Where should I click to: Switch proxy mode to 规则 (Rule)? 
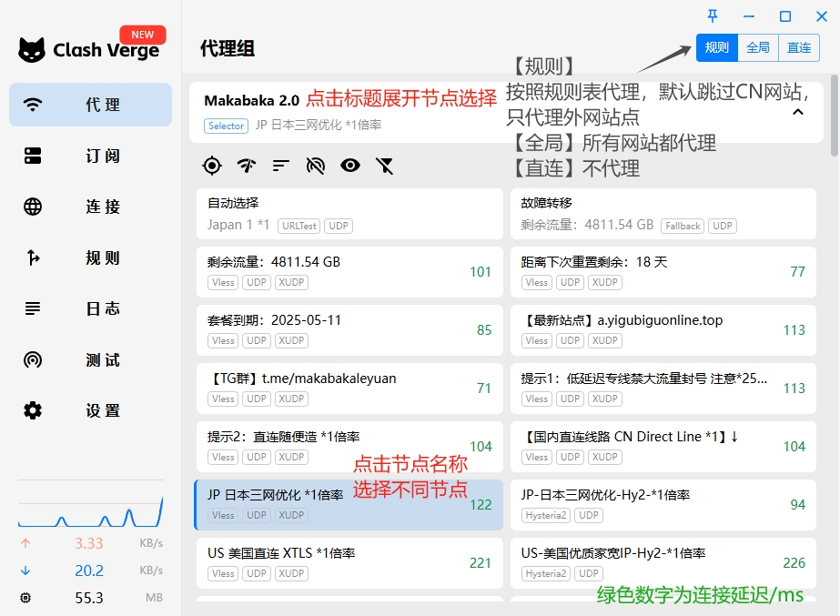tap(717, 47)
